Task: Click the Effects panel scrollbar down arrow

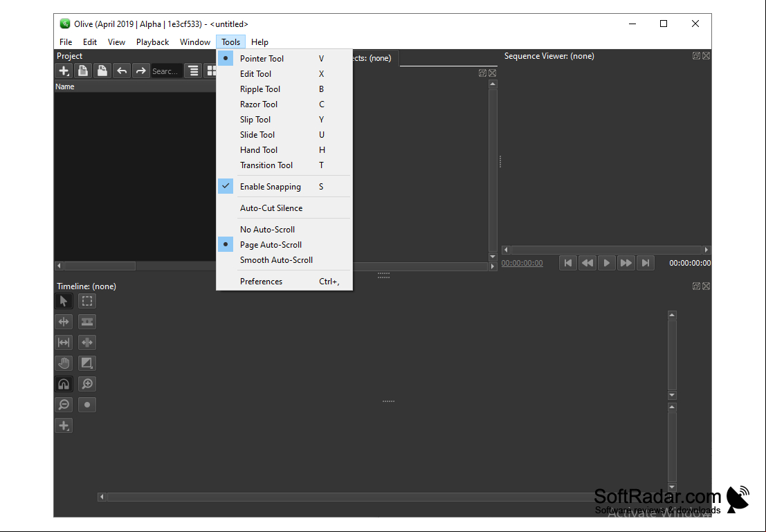Action: click(493, 257)
